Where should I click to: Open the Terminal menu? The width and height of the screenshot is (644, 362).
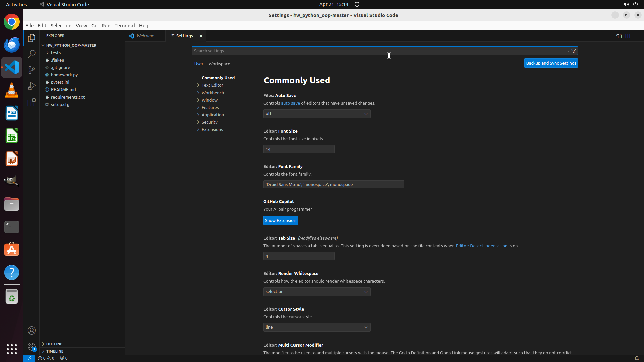pos(124,26)
